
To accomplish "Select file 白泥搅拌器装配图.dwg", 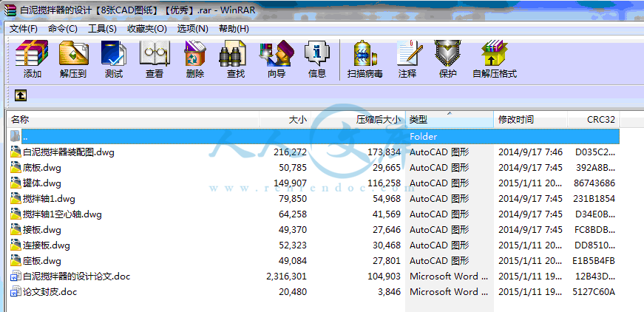I will point(69,152).
